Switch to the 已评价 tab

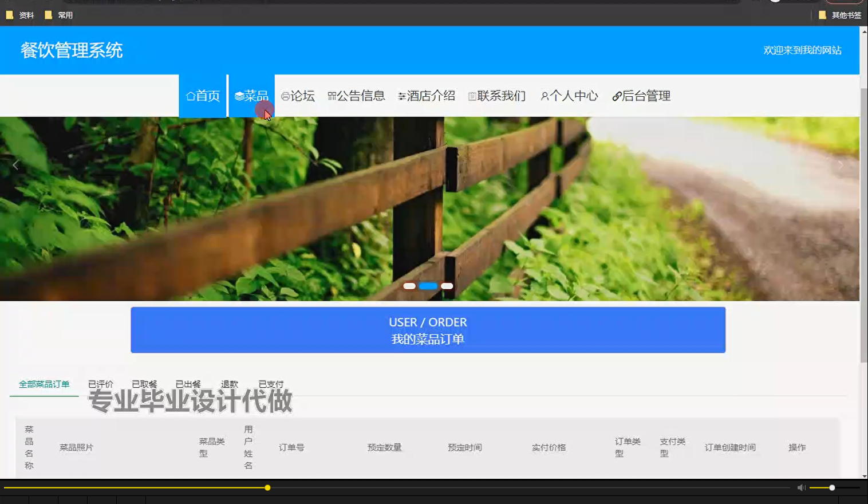point(101,384)
